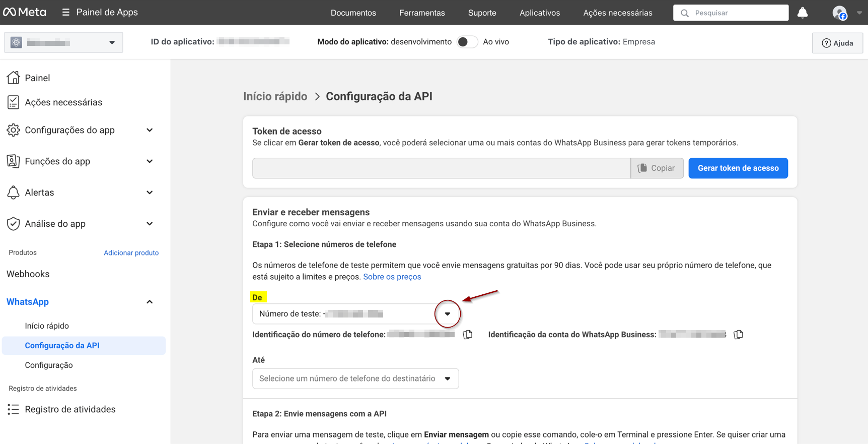
Task: Open the Ferramentas top menu
Action: pyautogui.click(x=421, y=13)
